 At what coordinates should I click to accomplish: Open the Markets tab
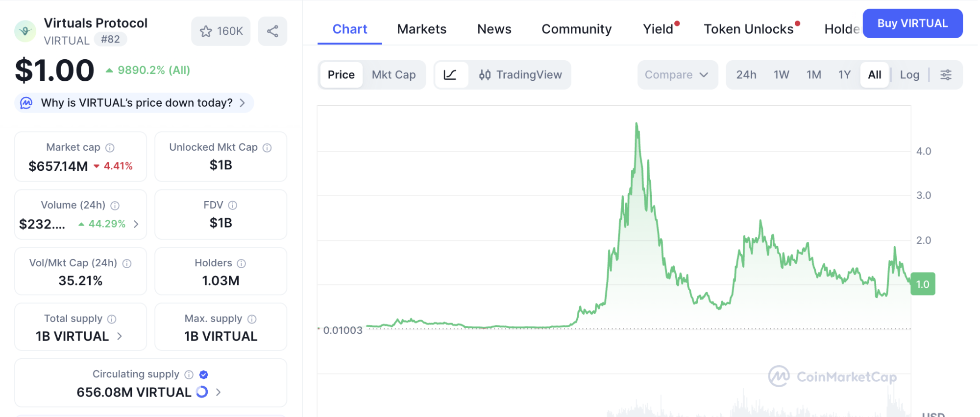tap(421, 29)
